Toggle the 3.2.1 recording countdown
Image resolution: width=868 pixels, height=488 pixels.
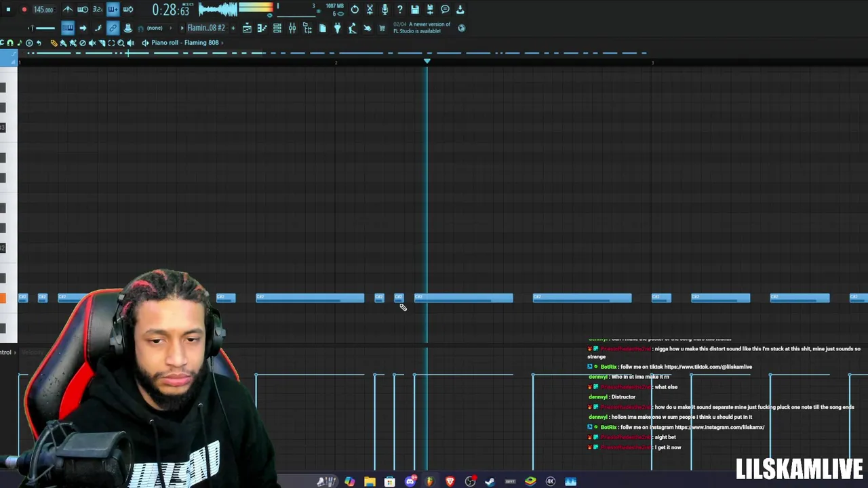pyautogui.click(x=98, y=9)
